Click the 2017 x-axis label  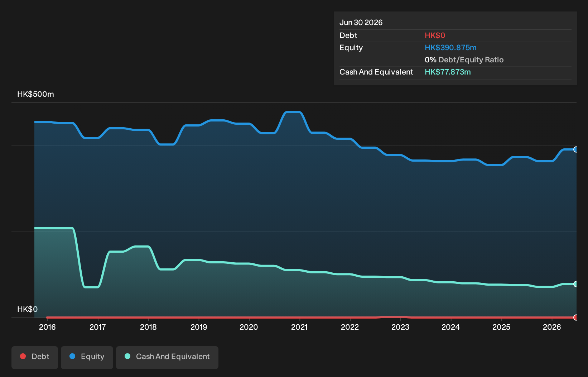[x=97, y=327]
